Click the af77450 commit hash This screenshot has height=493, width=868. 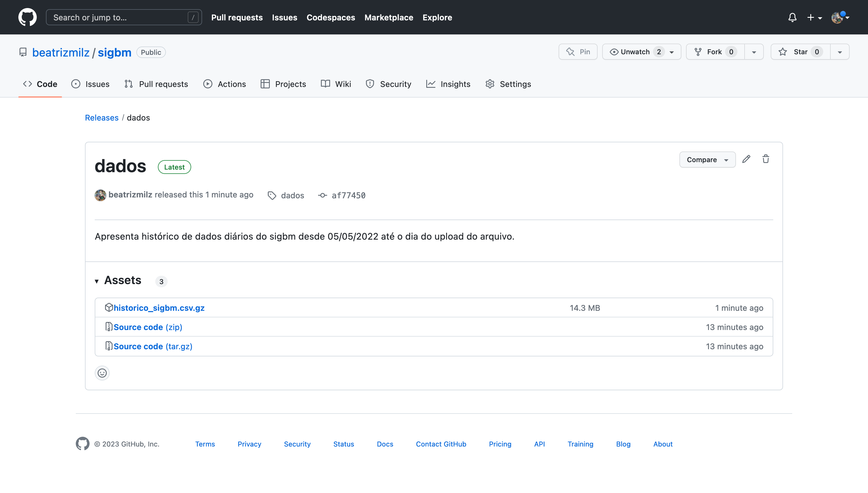click(348, 195)
